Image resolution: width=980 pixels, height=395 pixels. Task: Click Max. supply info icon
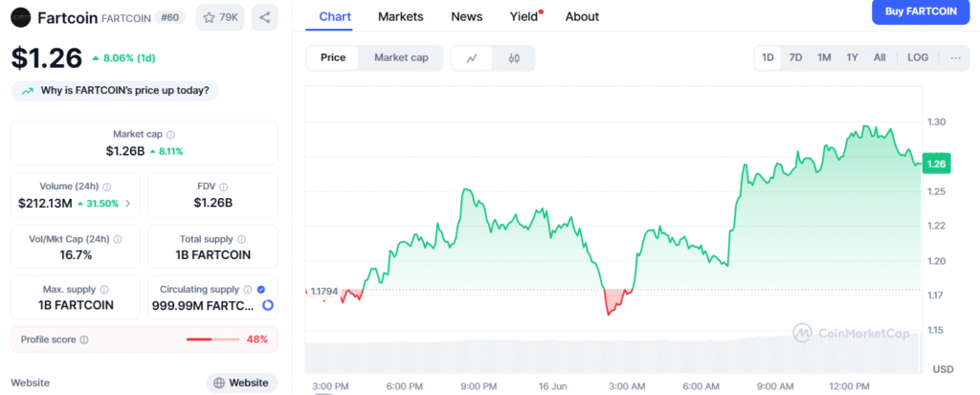(x=104, y=290)
